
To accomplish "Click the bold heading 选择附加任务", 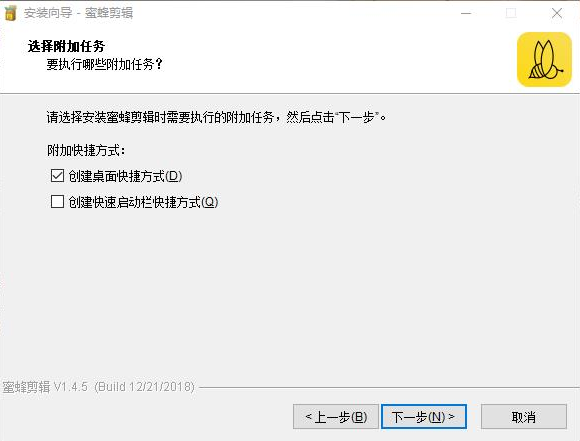I will pos(66,46).
